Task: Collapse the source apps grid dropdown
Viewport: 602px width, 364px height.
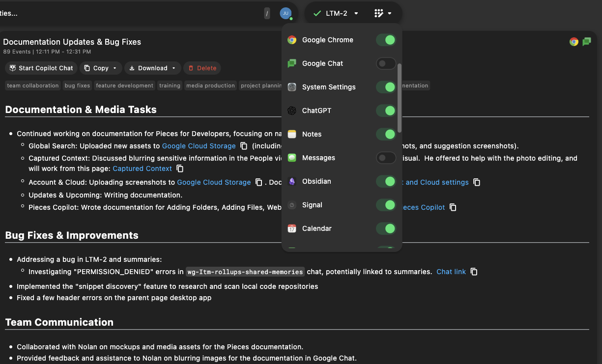Action: 383,13
